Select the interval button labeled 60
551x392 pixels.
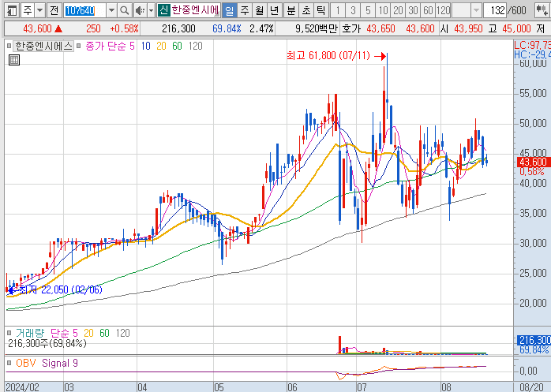[429, 10]
